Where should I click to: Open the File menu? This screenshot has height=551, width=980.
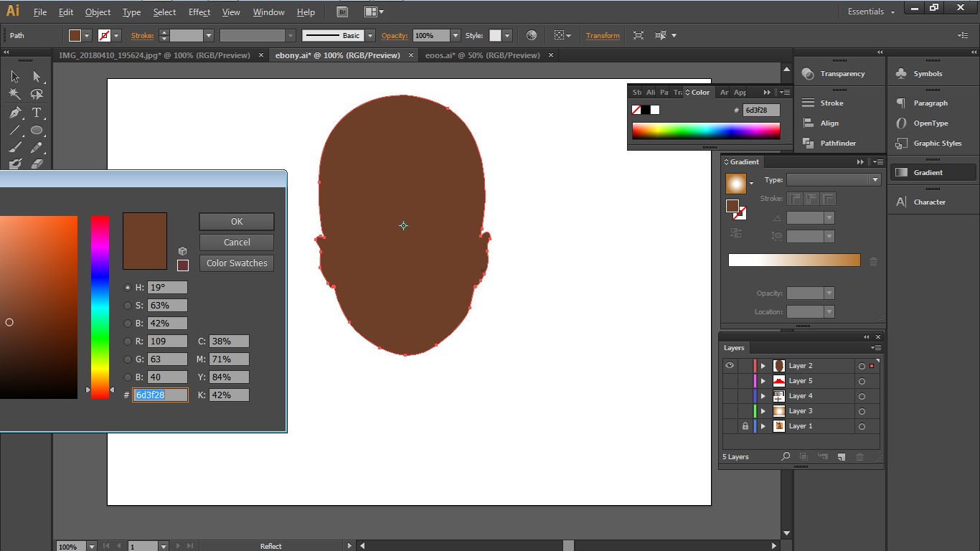pos(40,12)
